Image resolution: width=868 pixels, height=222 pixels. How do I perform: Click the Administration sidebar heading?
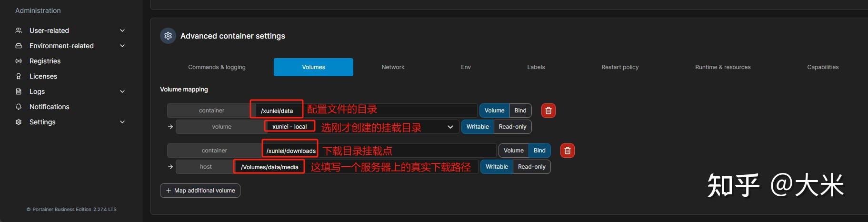[38, 10]
